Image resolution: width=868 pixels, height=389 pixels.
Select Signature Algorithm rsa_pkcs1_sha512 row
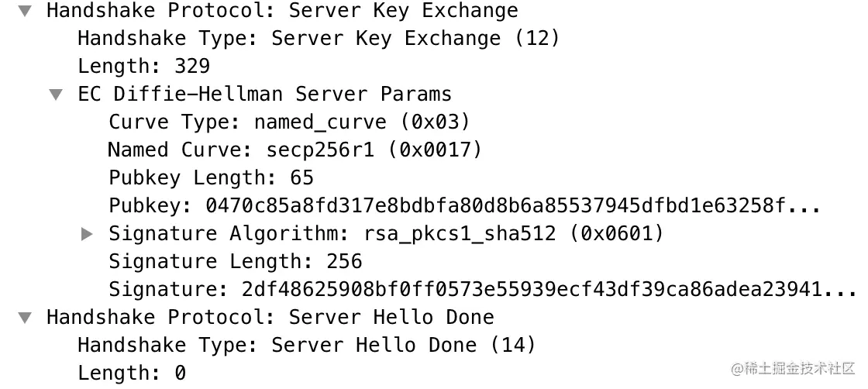click(386, 234)
